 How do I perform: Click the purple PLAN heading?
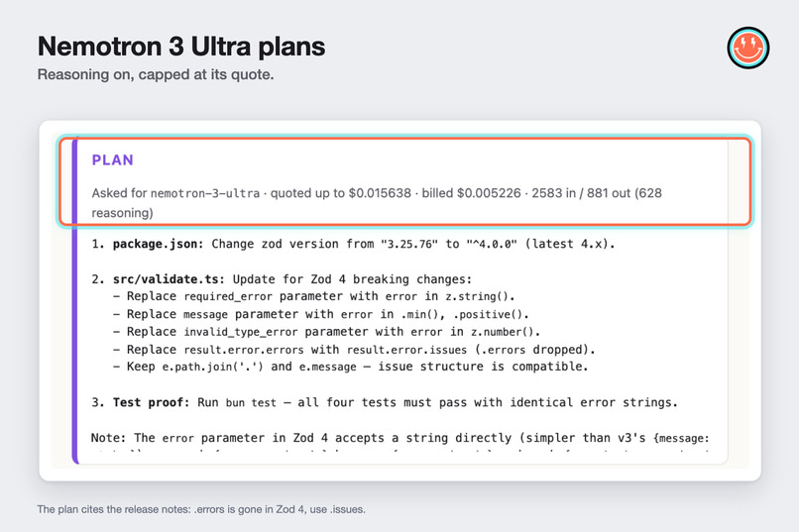113,160
